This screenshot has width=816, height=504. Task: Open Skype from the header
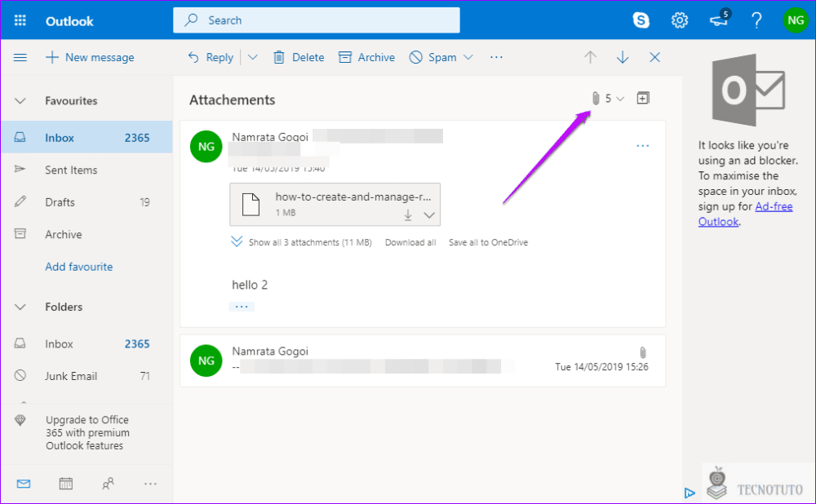tap(641, 20)
